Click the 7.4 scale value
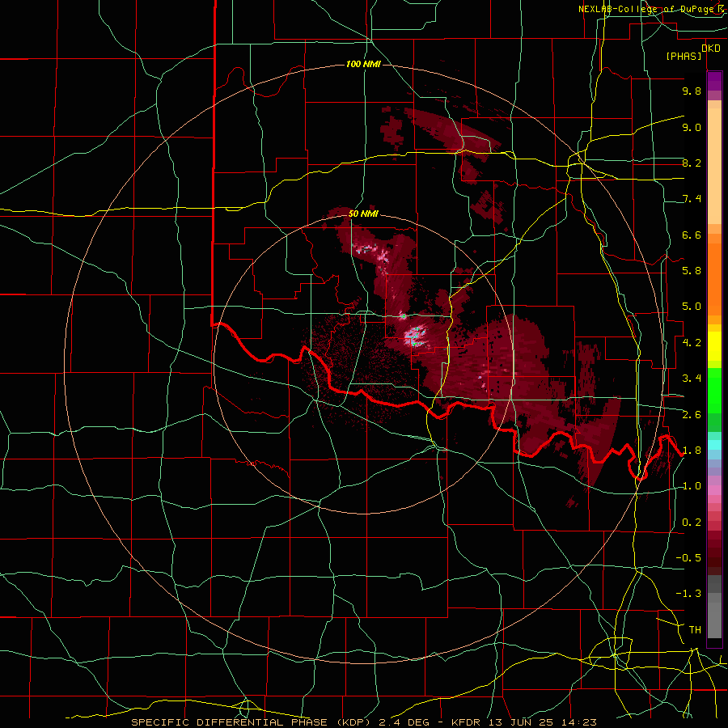The image size is (728, 728). coord(692,199)
